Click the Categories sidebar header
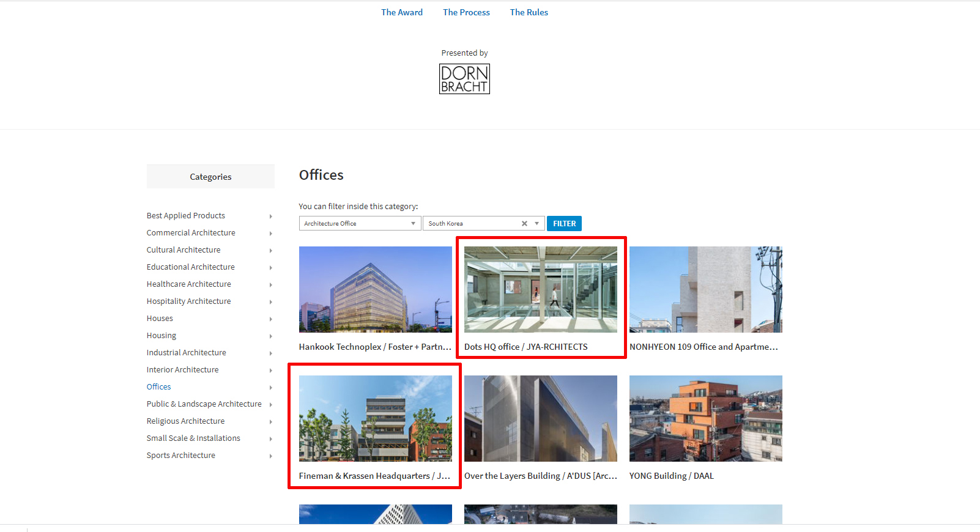The width and height of the screenshot is (980, 532). click(x=210, y=177)
